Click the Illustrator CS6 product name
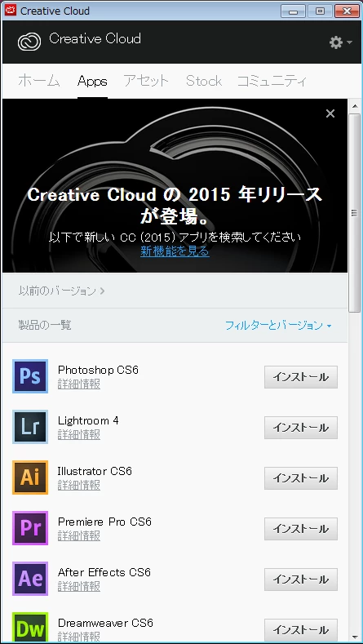This screenshot has height=644, width=363. tap(95, 471)
